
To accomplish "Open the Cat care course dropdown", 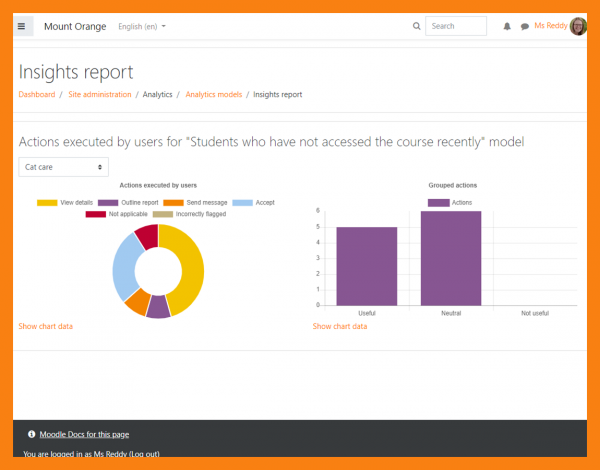I will pos(63,167).
